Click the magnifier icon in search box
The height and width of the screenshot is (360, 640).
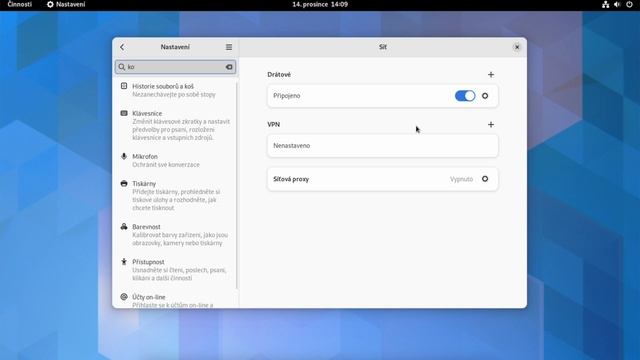coord(122,67)
